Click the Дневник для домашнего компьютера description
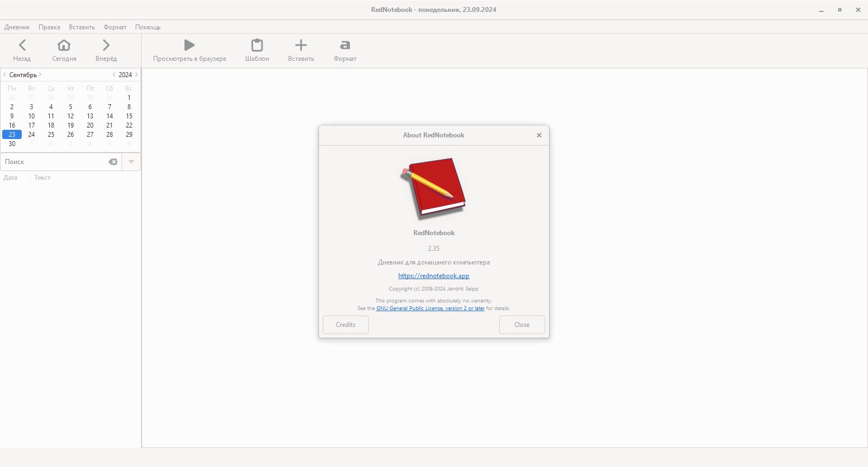 pos(433,262)
